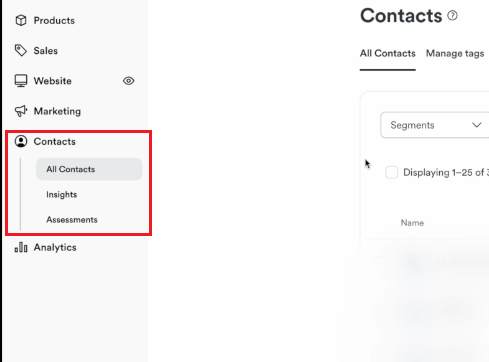
Task: Tick the select-all checkbox beside Displaying
Action: click(391, 172)
